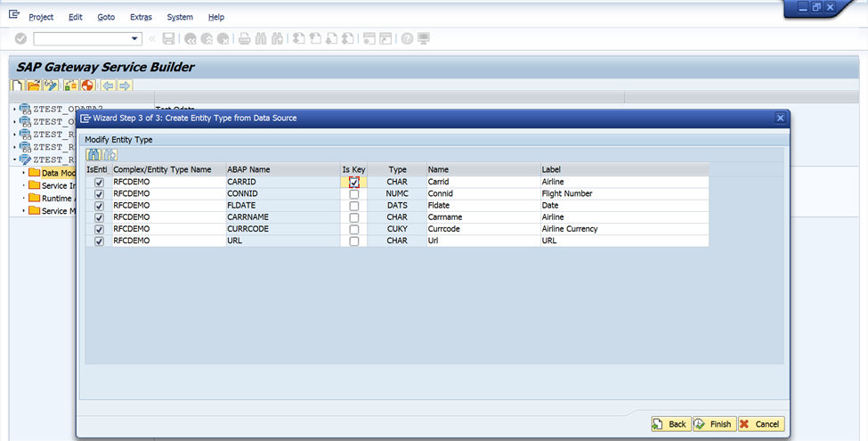This screenshot has width=868, height=441.
Task: Click the Find binoculars icon in main toolbar
Action: pyautogui.click(x=261, y=39)
